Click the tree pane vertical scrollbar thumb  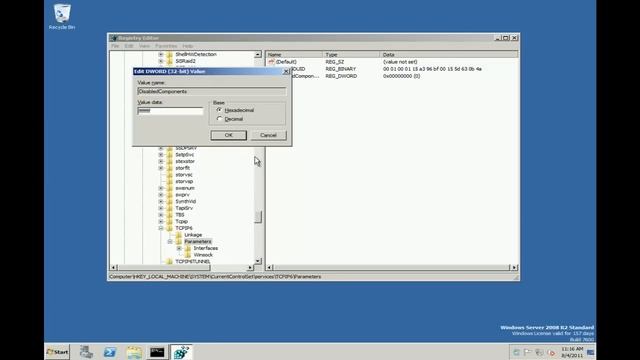pyautogui.click(x=258, y=217)
